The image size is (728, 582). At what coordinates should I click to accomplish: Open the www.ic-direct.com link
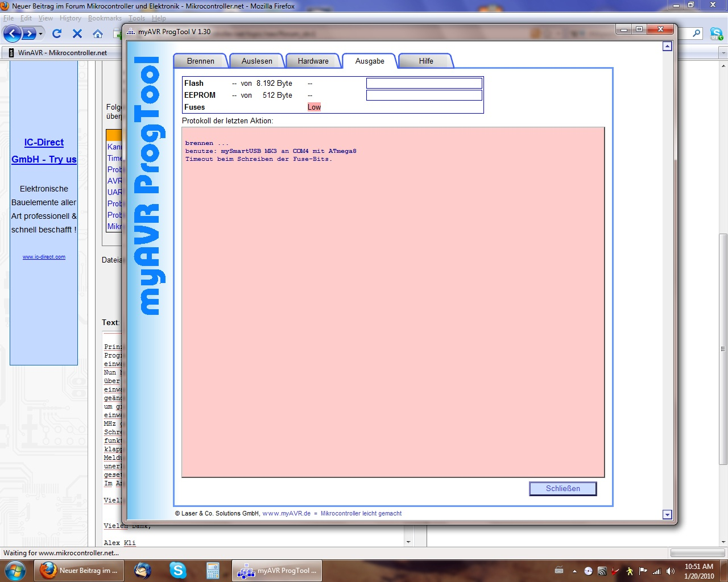44,257
